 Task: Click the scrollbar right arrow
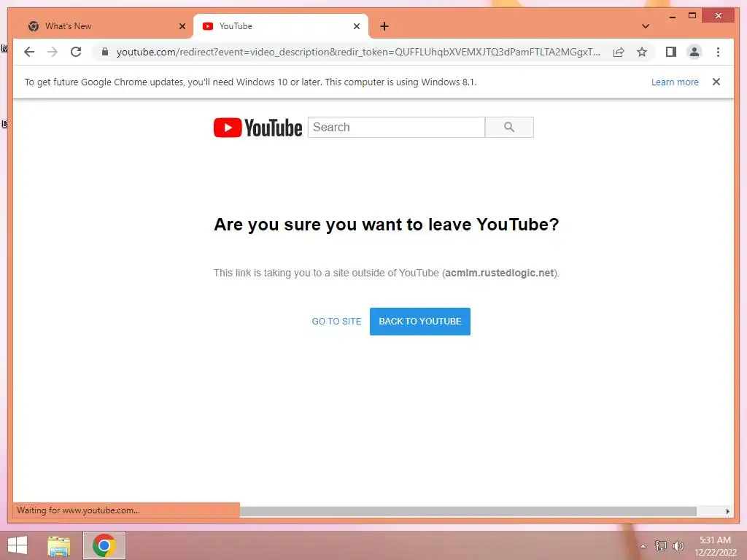coord(727,511)
